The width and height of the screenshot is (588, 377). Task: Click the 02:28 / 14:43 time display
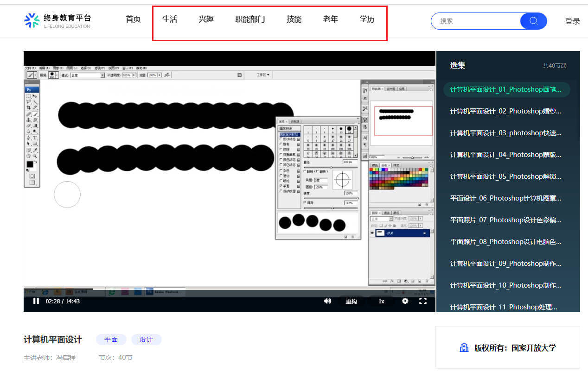[63, 301]
